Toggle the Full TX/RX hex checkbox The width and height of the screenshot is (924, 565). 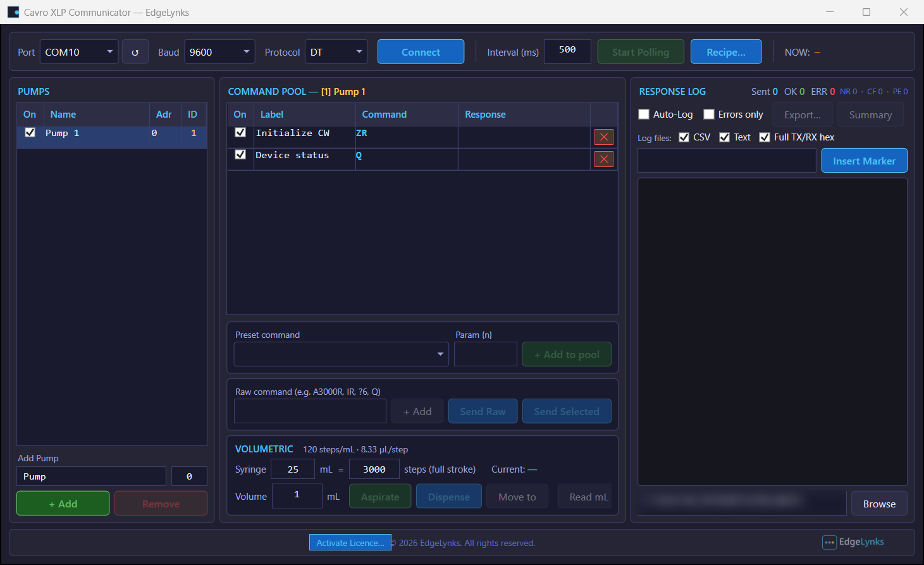pyautogui.click(x=765, y=137)
